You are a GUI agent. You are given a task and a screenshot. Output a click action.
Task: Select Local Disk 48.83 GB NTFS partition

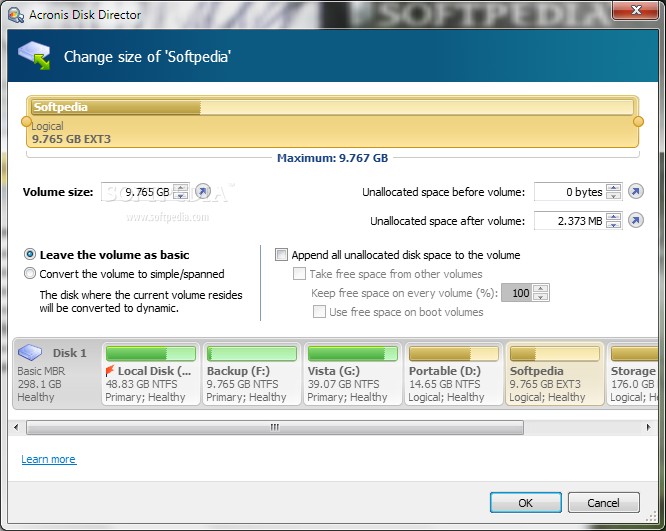pyautogui.click(x=150, y=374)
